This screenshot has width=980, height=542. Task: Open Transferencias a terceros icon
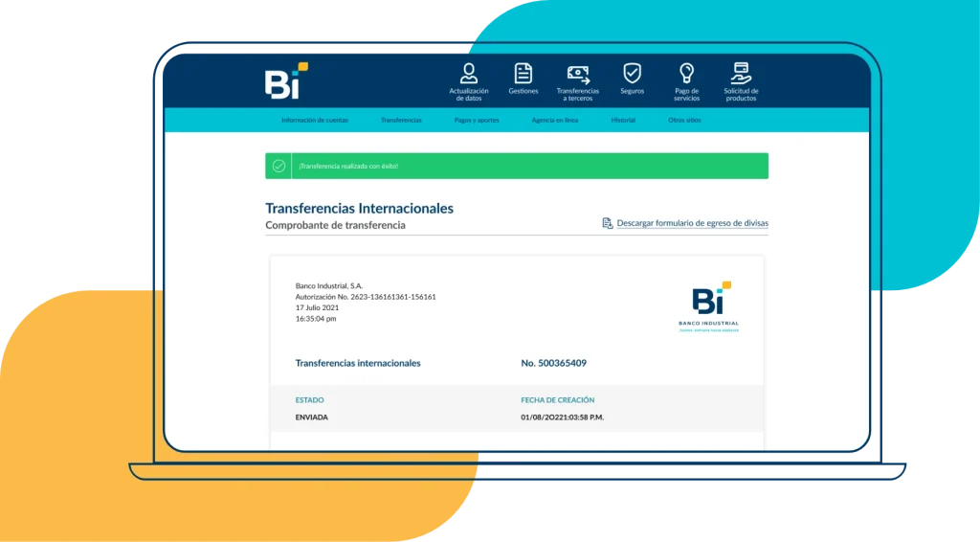578,74
